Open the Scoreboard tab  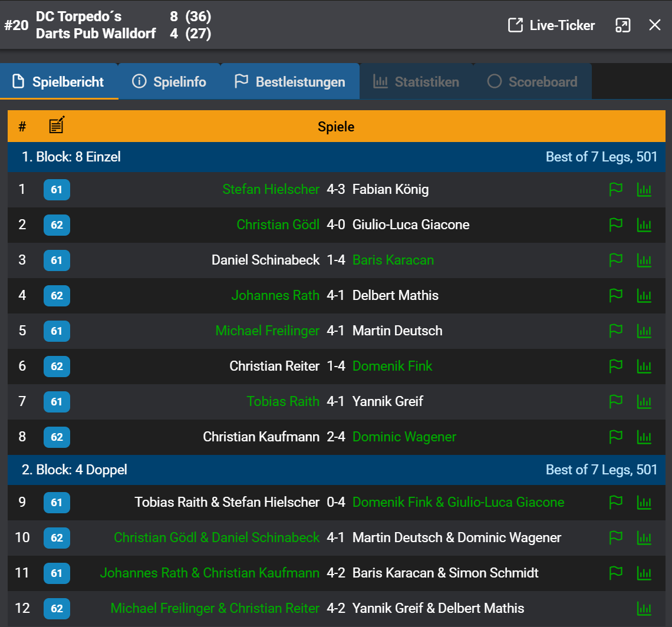pyautogui.click(x=532, y=82)
